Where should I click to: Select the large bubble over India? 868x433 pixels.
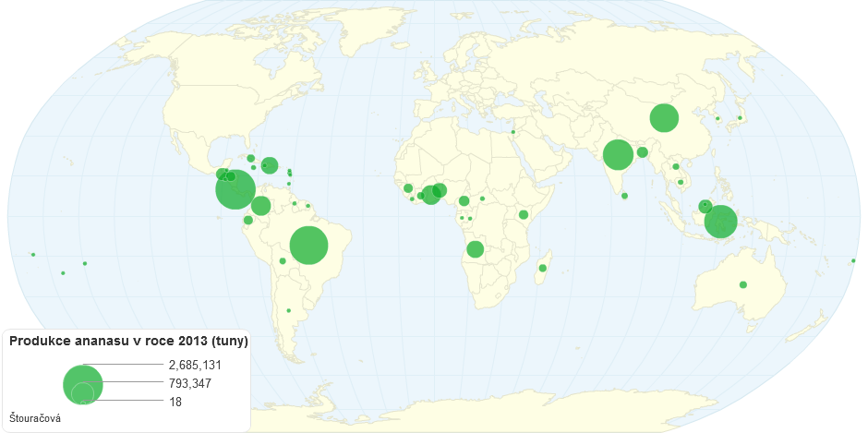coord(618,154)
